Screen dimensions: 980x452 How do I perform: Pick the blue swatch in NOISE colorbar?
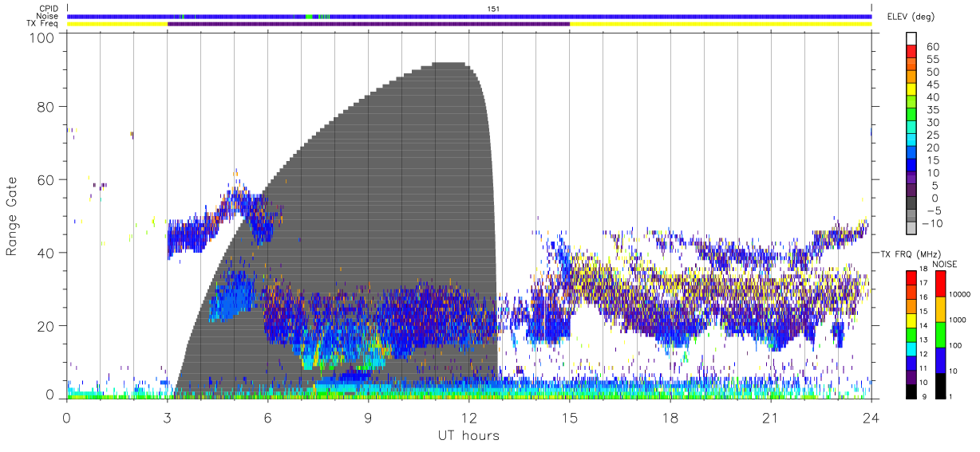(x=939, y=359)
